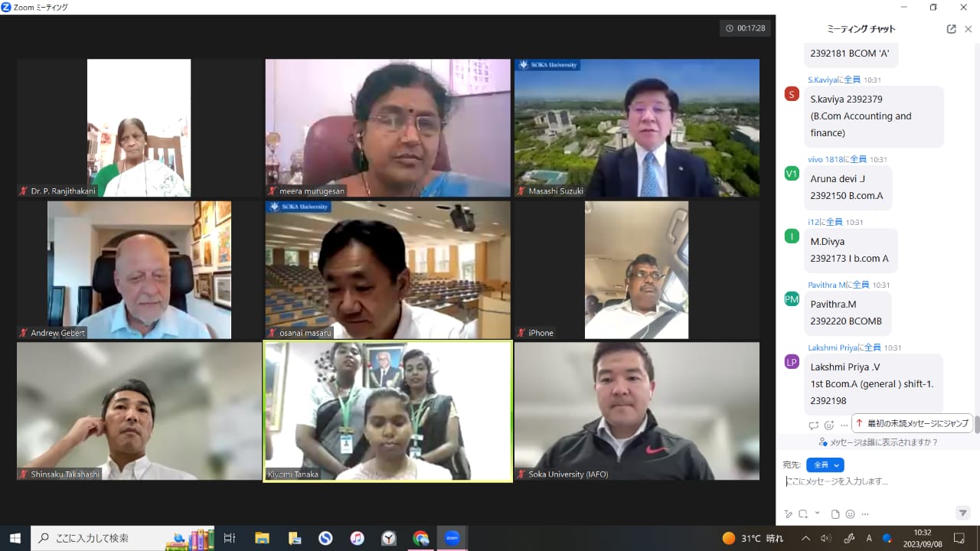Open the emoji picker in chat toolbar
Screen dimensions: 980x551
click(850, 514)
